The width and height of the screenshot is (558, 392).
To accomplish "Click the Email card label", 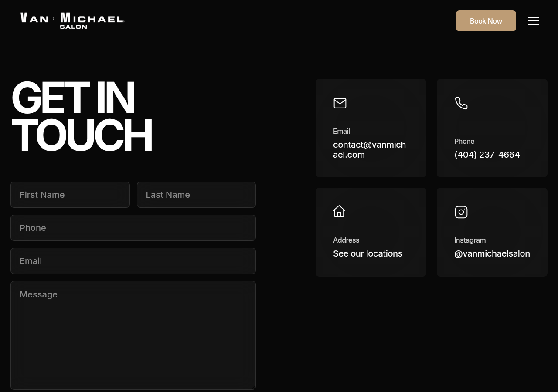I will [341, 131].
